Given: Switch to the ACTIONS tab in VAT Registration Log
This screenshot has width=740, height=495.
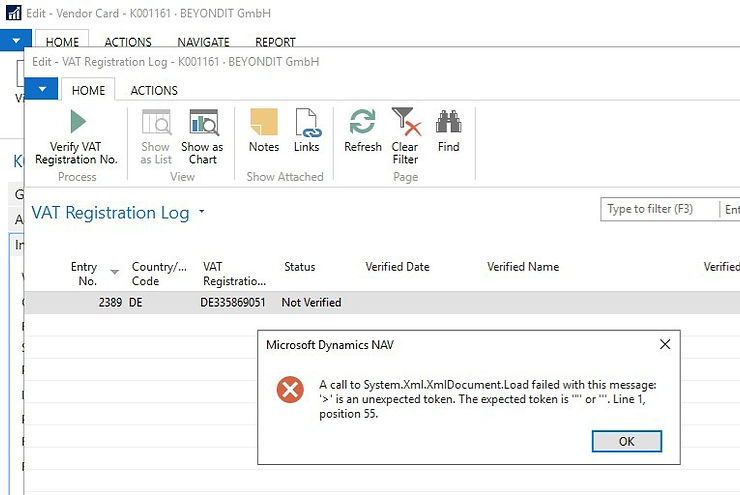Looking at the screenshot, I should 154,90.
